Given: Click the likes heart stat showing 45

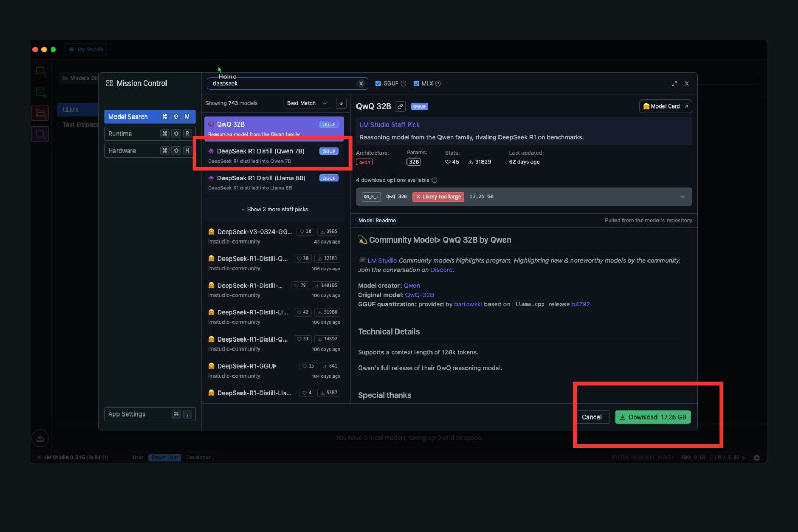Looking at the screenshot, I should (452, 162).
